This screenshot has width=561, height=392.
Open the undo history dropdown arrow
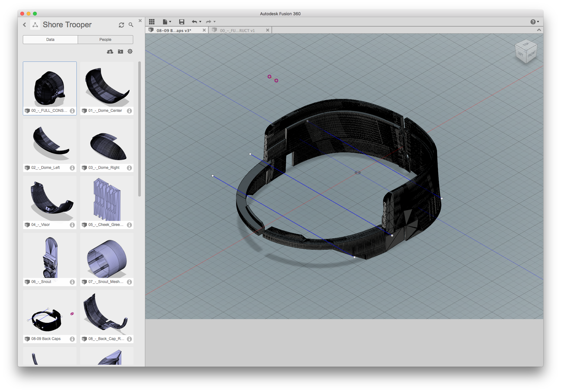coord(200,22)
